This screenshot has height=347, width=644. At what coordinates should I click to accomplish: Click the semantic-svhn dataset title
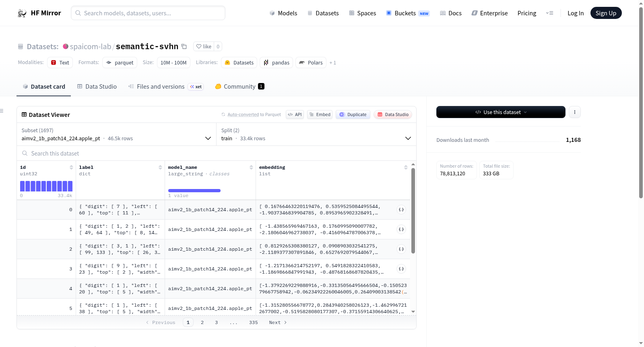click(147, 47)
